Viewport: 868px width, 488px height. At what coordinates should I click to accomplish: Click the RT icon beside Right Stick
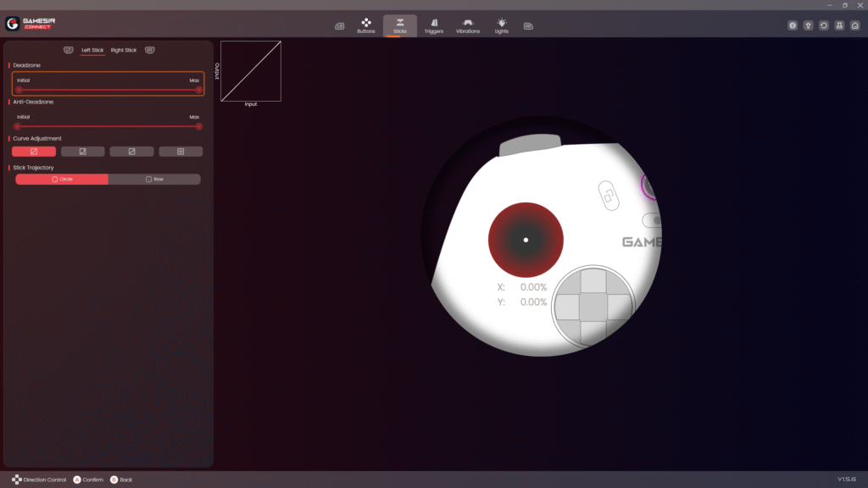149,50
